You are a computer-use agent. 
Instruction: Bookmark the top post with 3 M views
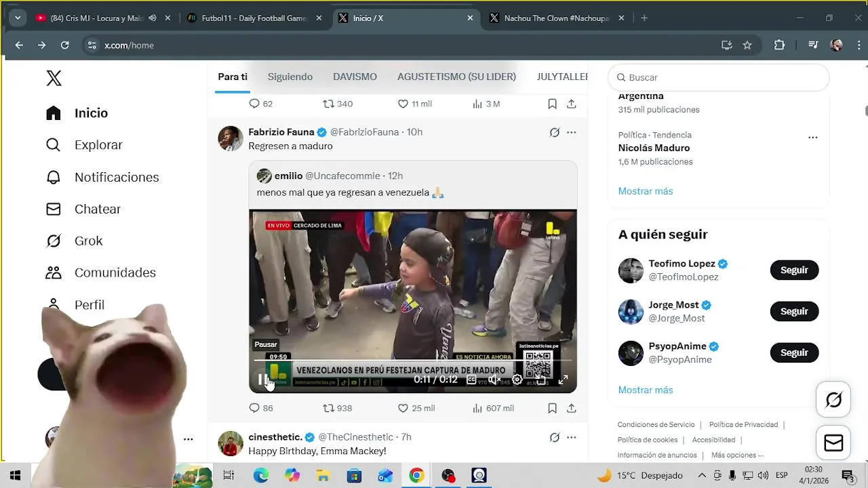[x=552, y=104]
